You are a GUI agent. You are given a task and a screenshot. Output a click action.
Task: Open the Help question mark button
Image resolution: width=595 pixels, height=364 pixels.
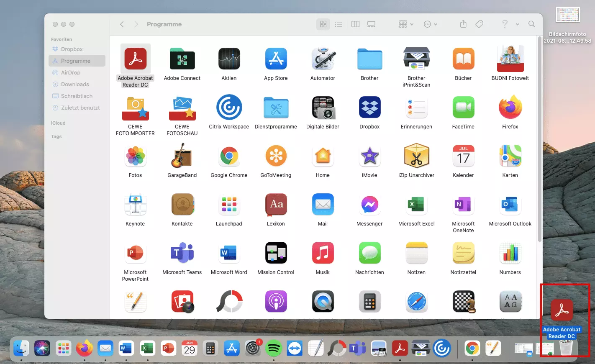click(x=505, y=24)
